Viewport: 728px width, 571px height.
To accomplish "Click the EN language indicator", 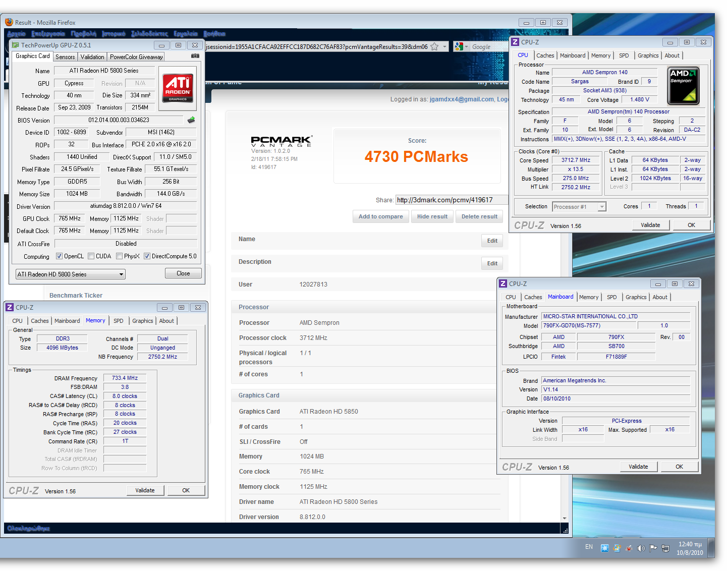I will 589,547.
